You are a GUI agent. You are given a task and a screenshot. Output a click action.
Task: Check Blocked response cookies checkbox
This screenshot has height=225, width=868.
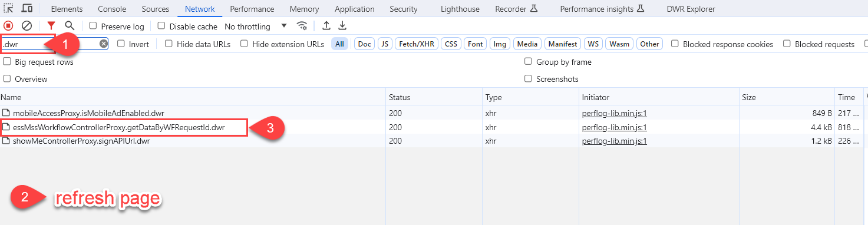pos(675,44)
